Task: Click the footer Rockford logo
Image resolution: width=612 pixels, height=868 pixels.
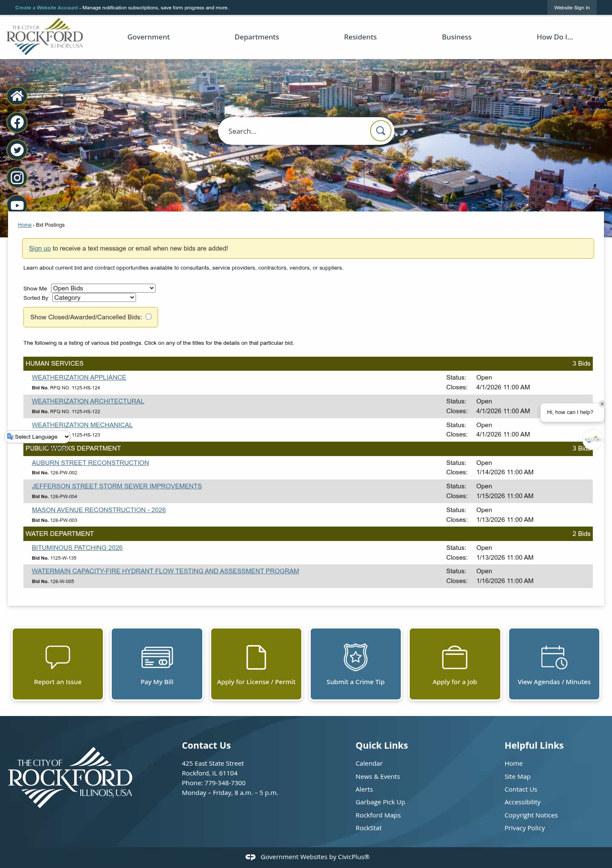Action: [70, 777]
